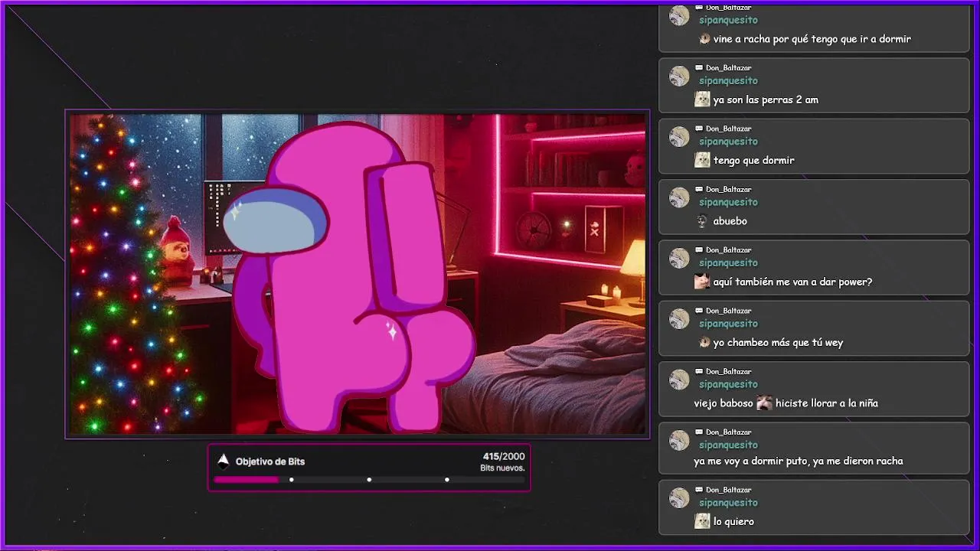Click the avatar on the 'ya son las perras 2 am' message
Image resolution: width=980 pixels, height=551 pixels.
tap(679, 76)
